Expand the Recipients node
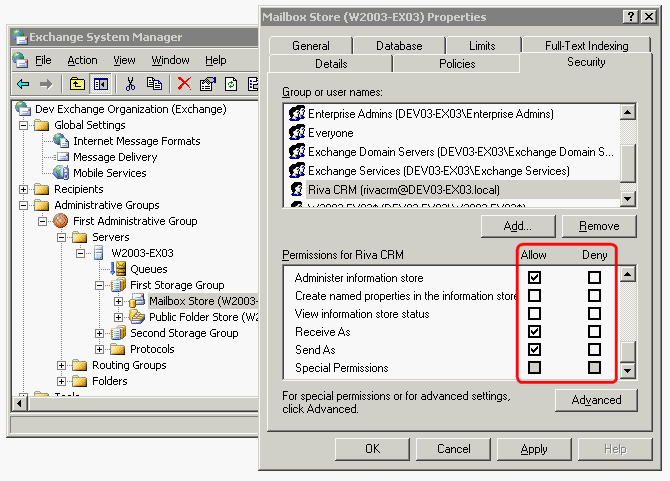Screen dimensions: 670x481 click(x=24, y=189)
